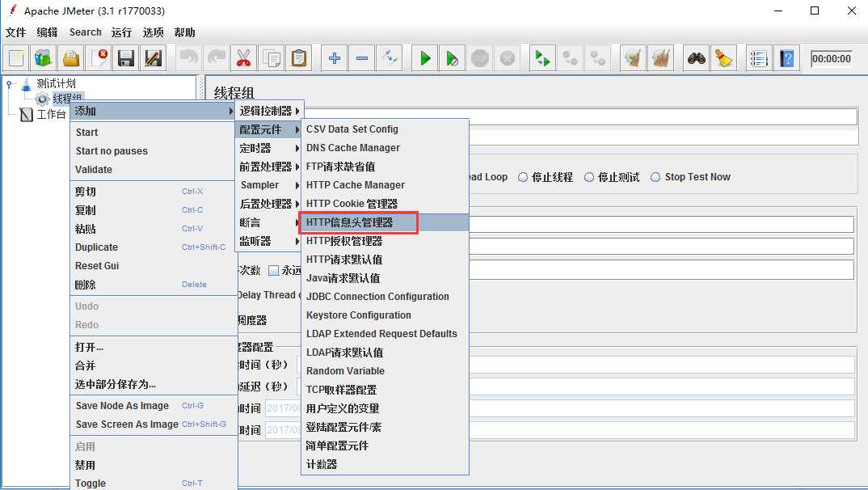868x490 pixels.
Task: Click the Start no pauses toolbar icon
Action: click(x=453, y=58)
